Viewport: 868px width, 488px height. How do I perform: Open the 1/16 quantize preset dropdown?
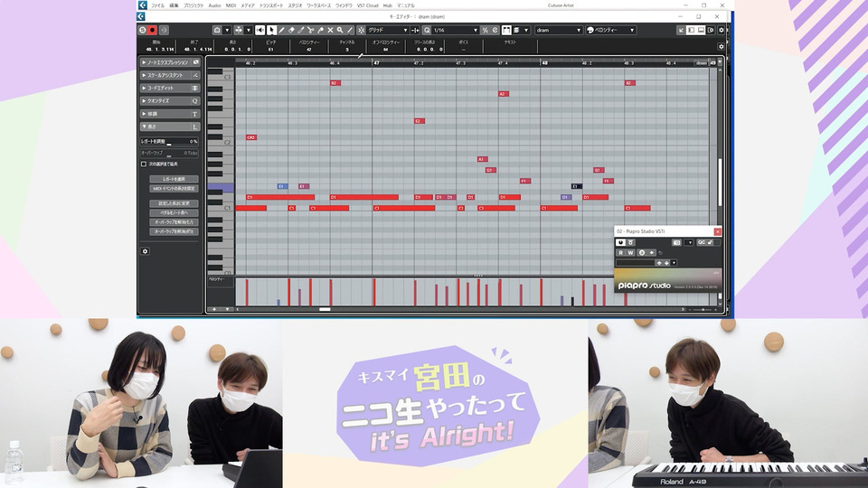coord(455,30)
